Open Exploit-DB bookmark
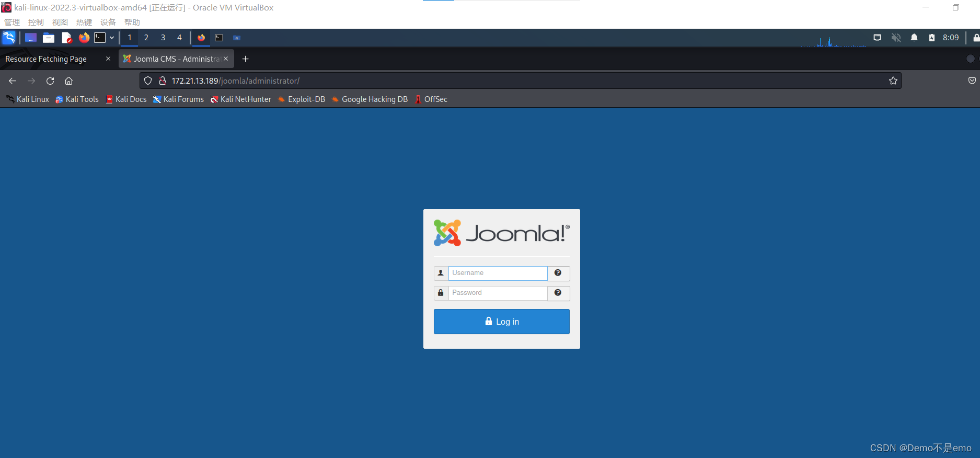Screen dimensions: 980x458 [302, 99]
